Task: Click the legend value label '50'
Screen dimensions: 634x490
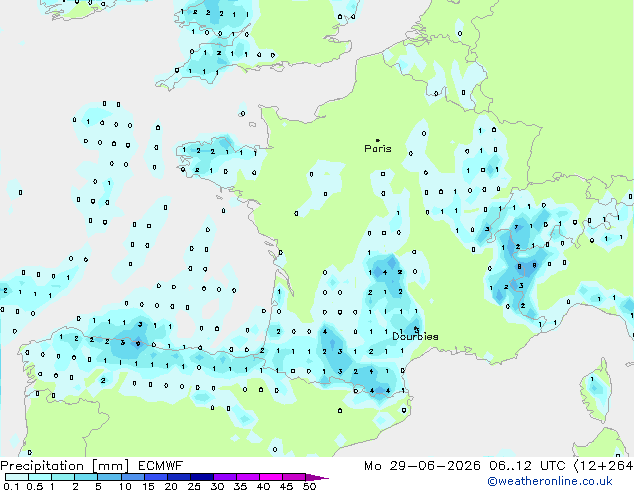Action: [309, 486]
